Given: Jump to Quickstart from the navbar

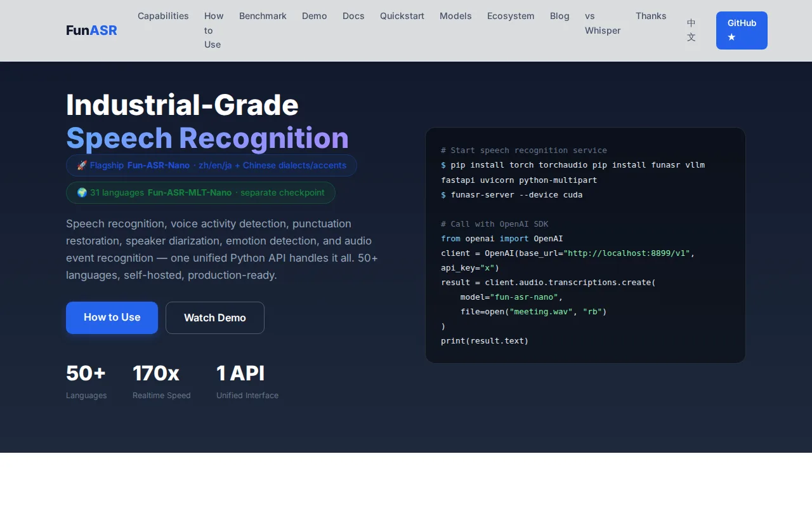Looking at the screenshot, I should (x=402, y=16).
